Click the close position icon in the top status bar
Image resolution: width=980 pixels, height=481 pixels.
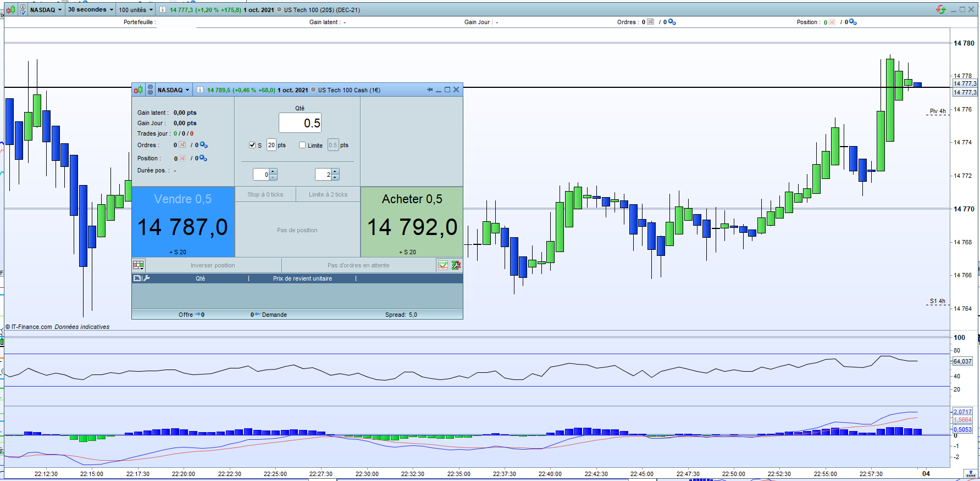[x=832, y=22]
